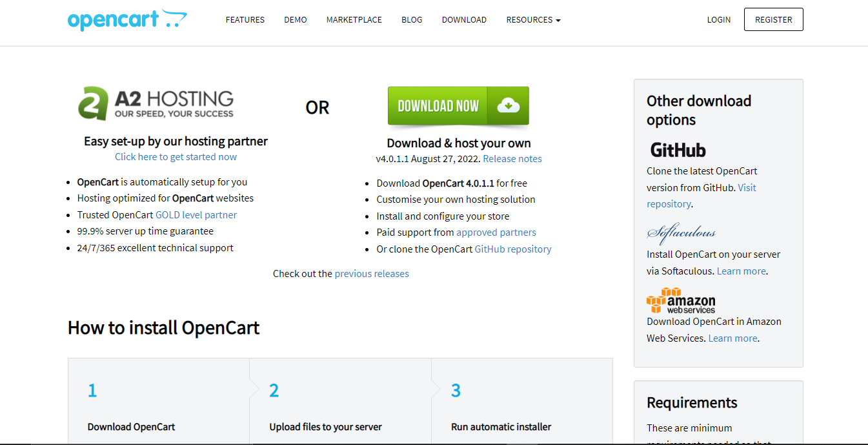Click '99.9% server up time guarantee' text
Viewport: 868px width, 445px height.
[145, 231]
